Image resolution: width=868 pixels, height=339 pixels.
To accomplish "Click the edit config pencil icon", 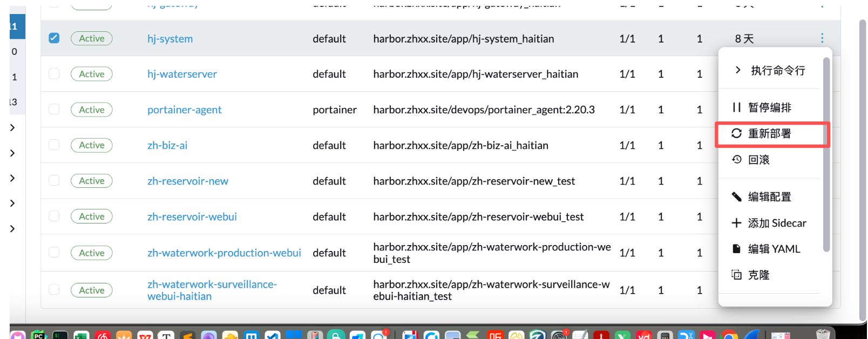I will (x=736, y=196).
